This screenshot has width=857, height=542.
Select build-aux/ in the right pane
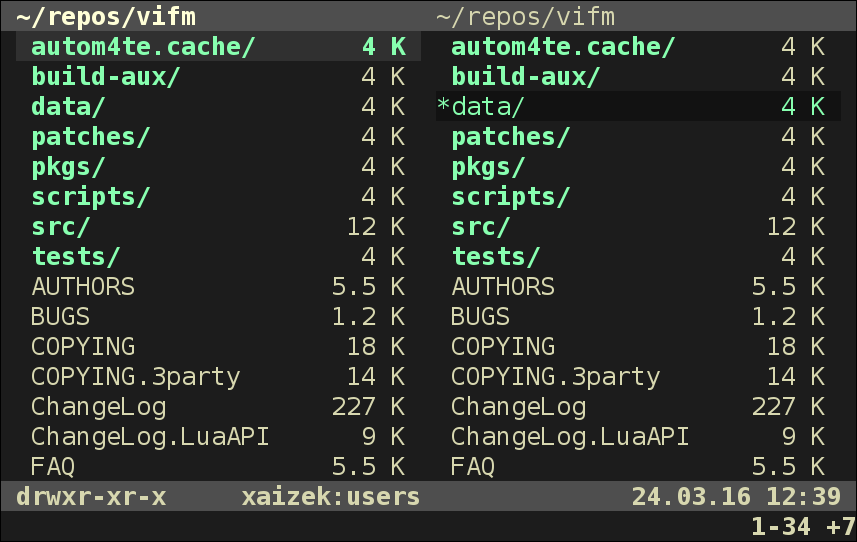point(638,76)
